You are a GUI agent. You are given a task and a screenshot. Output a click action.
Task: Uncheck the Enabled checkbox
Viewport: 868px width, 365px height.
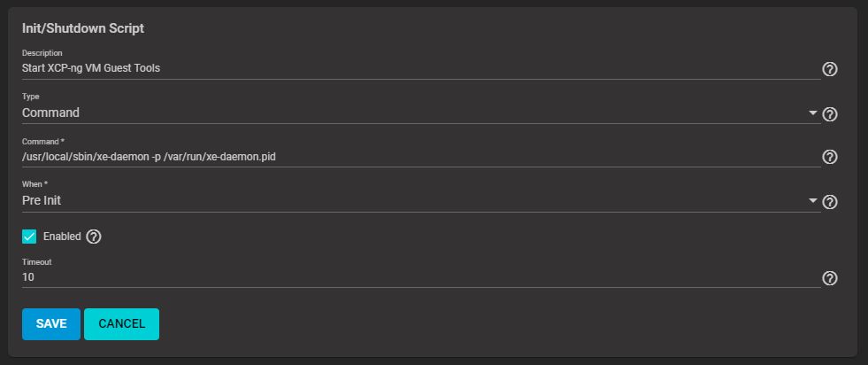[x=29, y=237]
